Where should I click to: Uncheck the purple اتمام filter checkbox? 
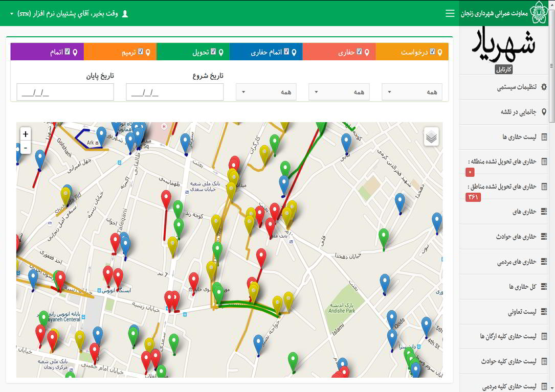point(67,52)
